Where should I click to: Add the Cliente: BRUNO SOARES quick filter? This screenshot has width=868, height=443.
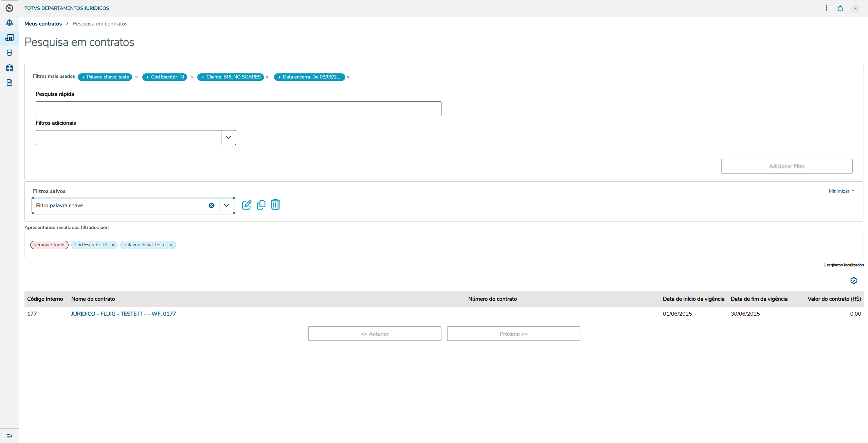pos(231,77)
